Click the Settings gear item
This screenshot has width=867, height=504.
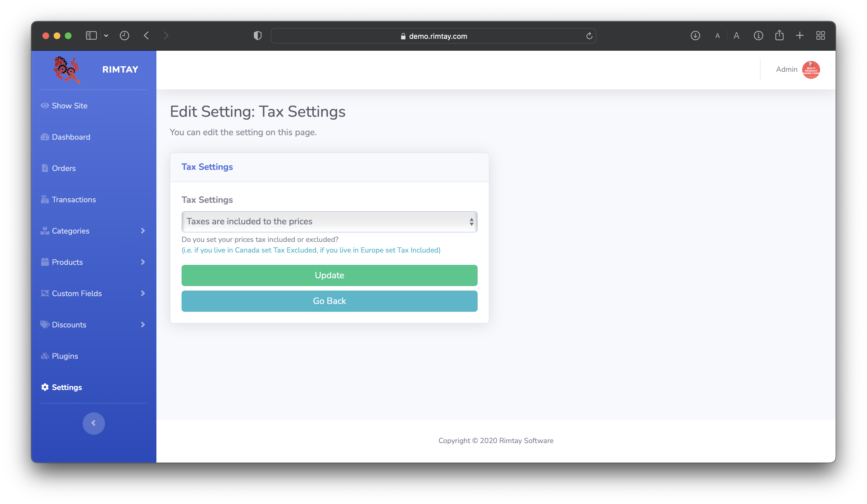66,387
